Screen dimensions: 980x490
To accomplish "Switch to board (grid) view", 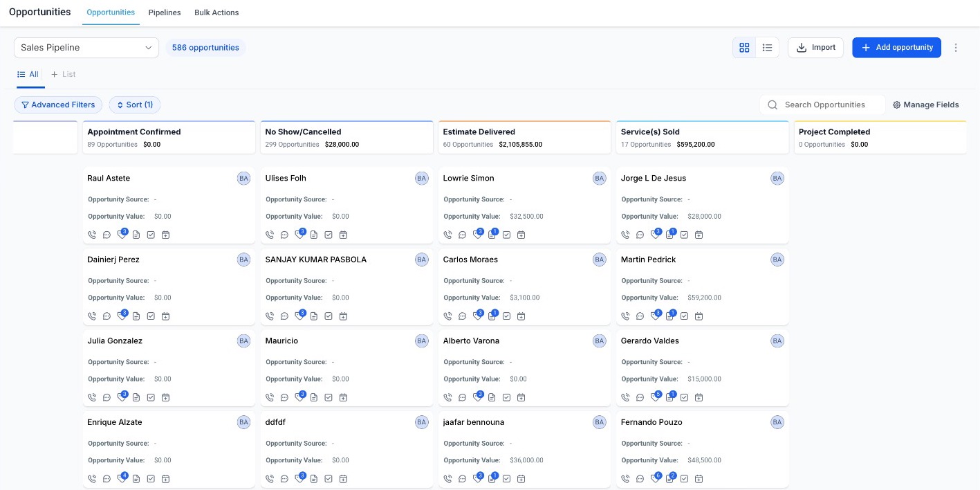I will click(x=744, y=48).
